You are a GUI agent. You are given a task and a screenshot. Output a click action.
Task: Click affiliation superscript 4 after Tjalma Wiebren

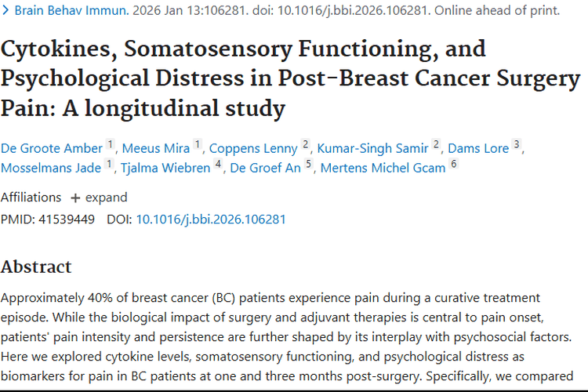pos(219,165)
